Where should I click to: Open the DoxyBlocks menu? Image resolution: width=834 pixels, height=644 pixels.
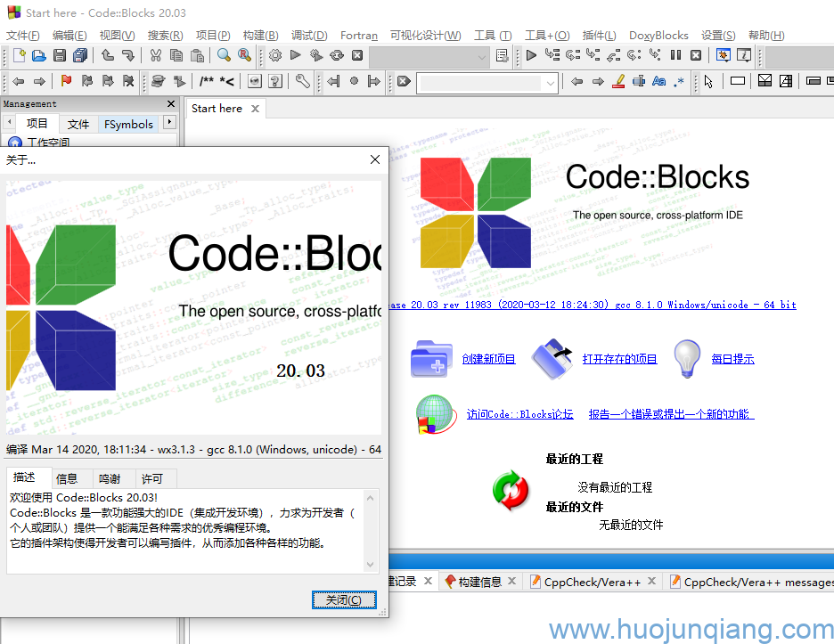click(658, 36)
